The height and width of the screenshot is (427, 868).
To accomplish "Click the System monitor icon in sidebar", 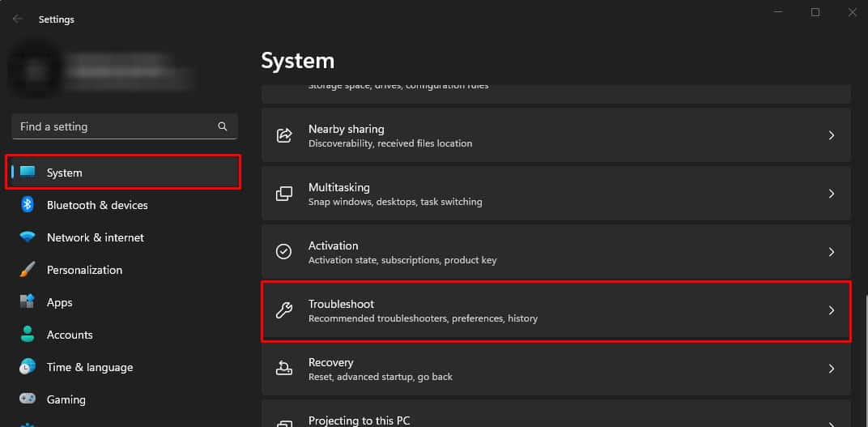I will [28, 173].
